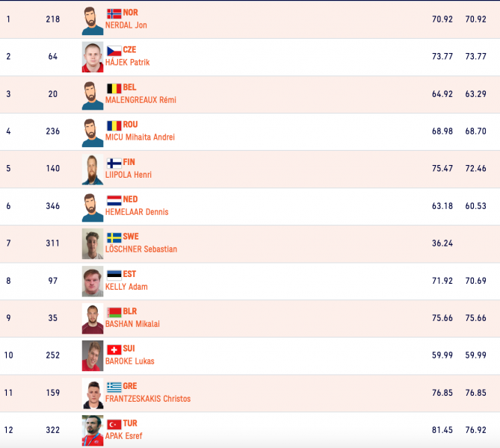Click the Czech flag icon beside CZE
The height and width of the screenshot is (448, 500).
(x=114, y=51)
